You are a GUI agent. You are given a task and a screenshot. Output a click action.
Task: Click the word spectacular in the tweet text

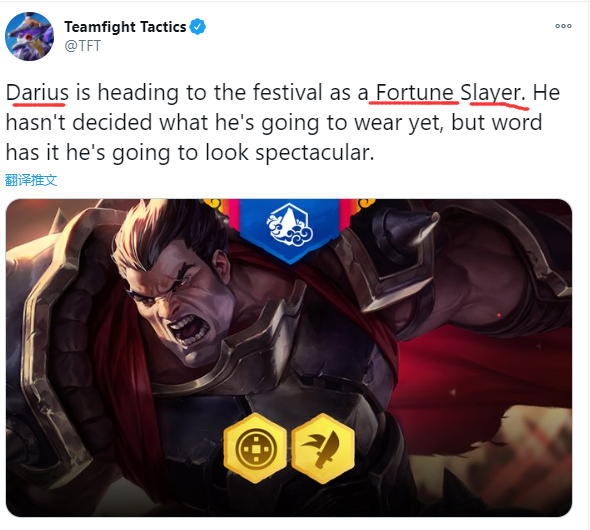click(315, 153)
